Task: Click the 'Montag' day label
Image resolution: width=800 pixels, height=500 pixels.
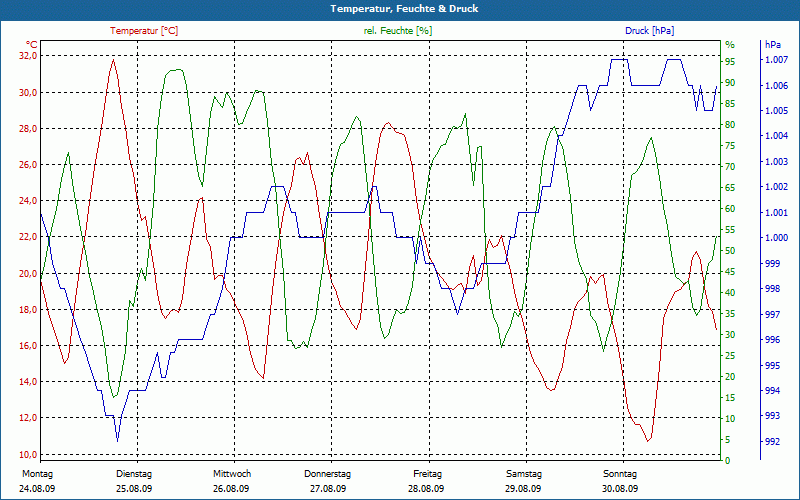Action: tap(37, 474)
